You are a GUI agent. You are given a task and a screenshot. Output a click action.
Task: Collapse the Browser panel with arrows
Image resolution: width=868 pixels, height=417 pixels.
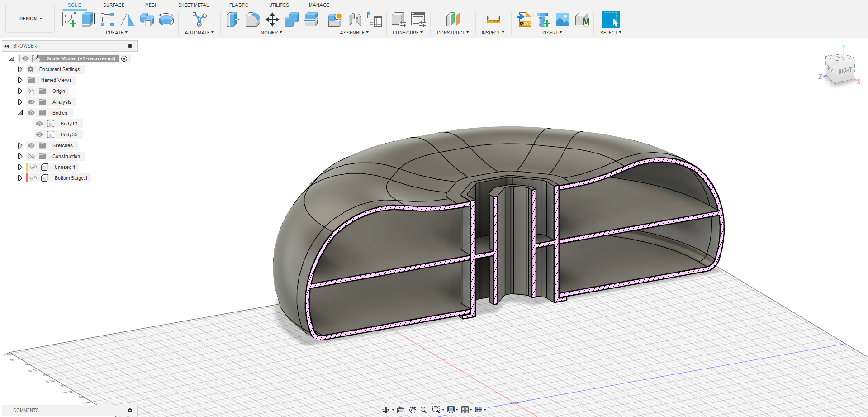[x=6, y=46]
